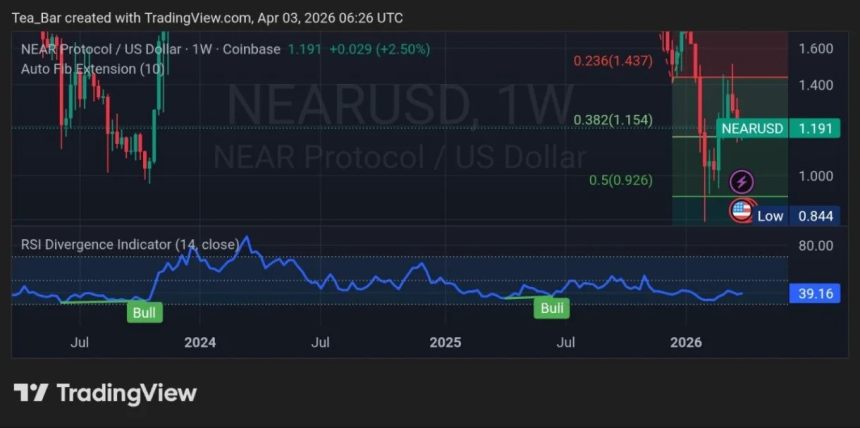Click the 80.00 level on RSI scale
This screenshot has width=860, height=428.
pyautogui.click(x=816, y=245)
